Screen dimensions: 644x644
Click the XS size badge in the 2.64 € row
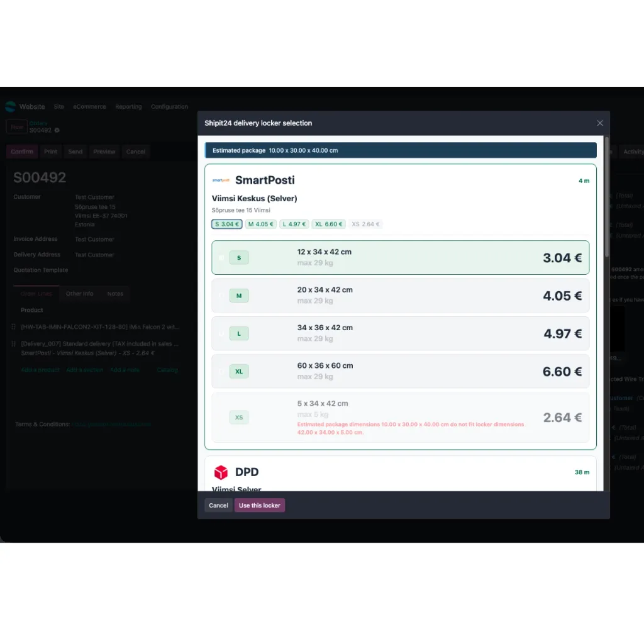point(239,418)
